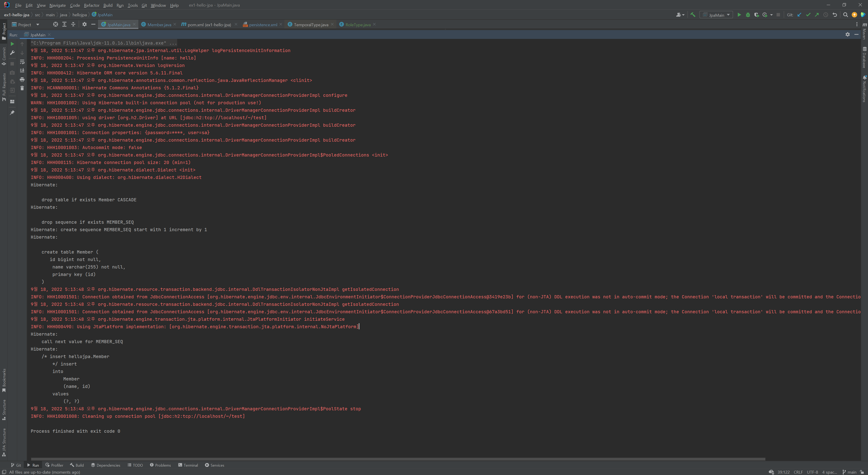Clear console output with the trash icon
This screenshot has width=868, height=475.
pos(22,88)
